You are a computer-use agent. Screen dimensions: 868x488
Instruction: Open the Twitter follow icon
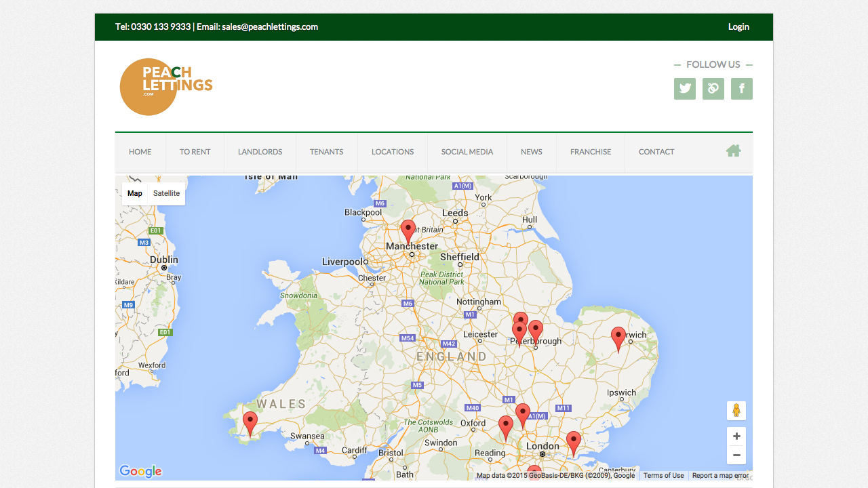tap(685, 89)
